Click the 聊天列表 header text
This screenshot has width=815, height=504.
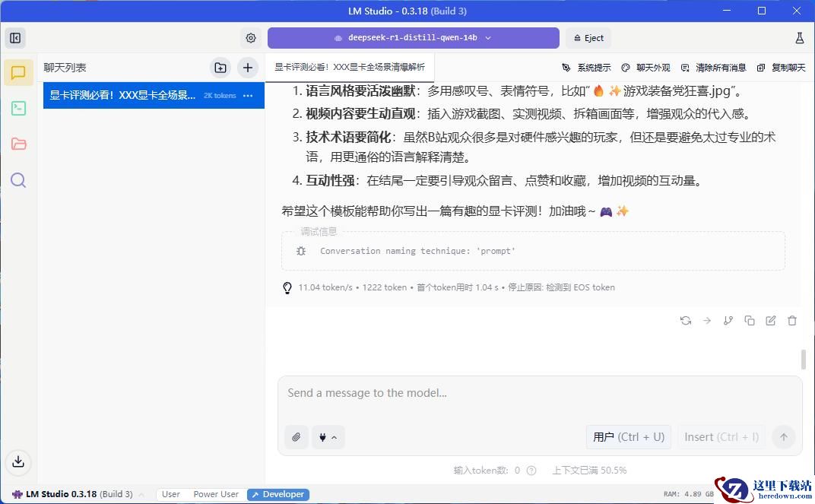[65, 68]
